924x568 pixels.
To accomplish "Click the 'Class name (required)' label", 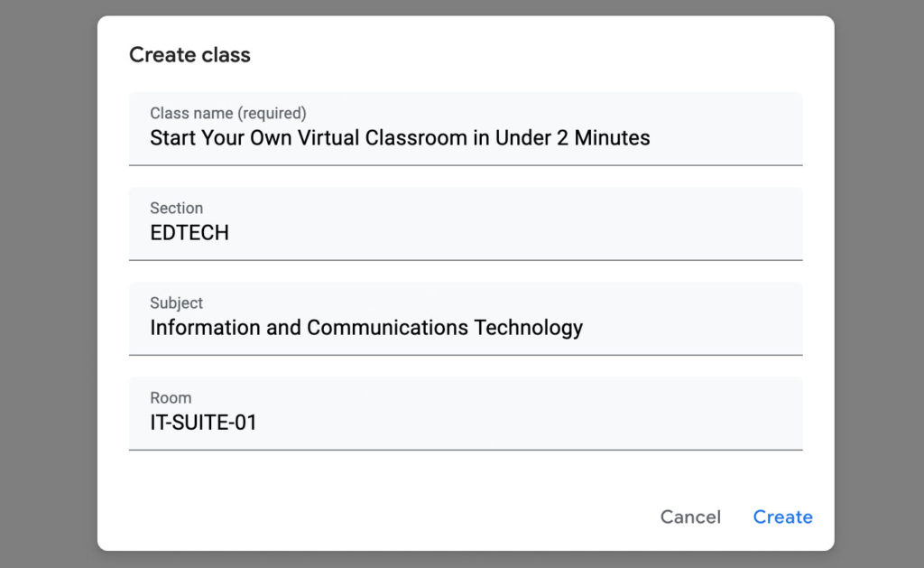I will point(226,113).
